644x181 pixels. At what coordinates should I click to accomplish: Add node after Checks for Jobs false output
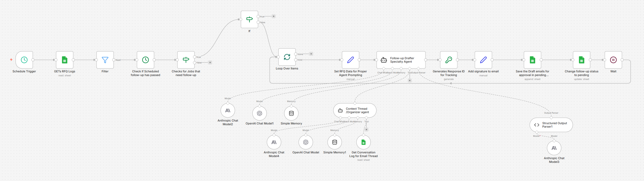[210, 63]
